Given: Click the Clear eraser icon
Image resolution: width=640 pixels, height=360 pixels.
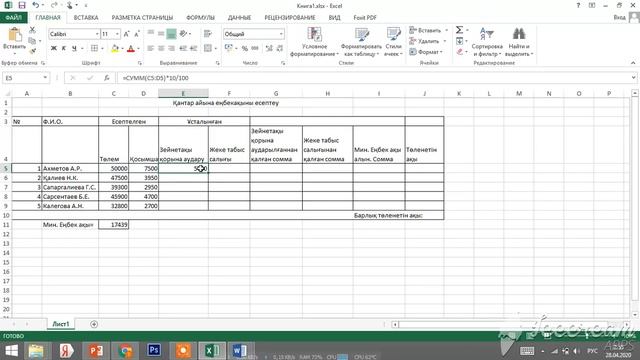Looking at the screenshot, I should point(460,51).
